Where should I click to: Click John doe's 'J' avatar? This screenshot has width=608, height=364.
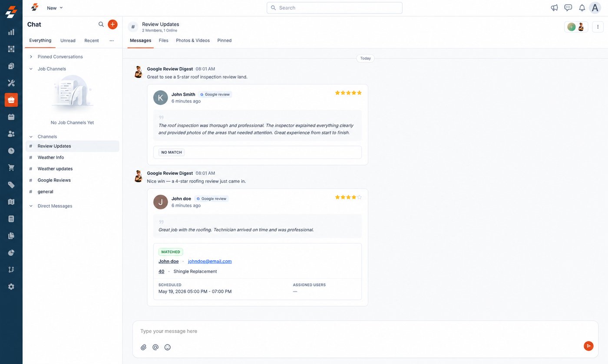(x=161, y=202)
